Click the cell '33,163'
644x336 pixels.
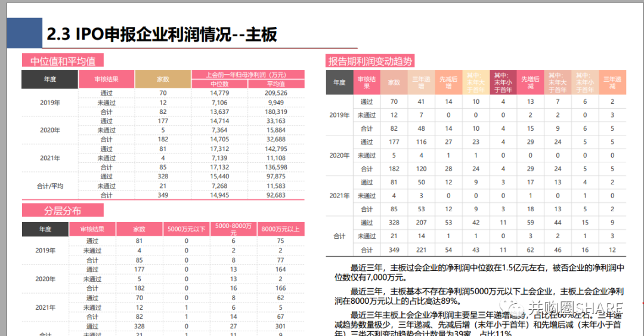point(276,121)
